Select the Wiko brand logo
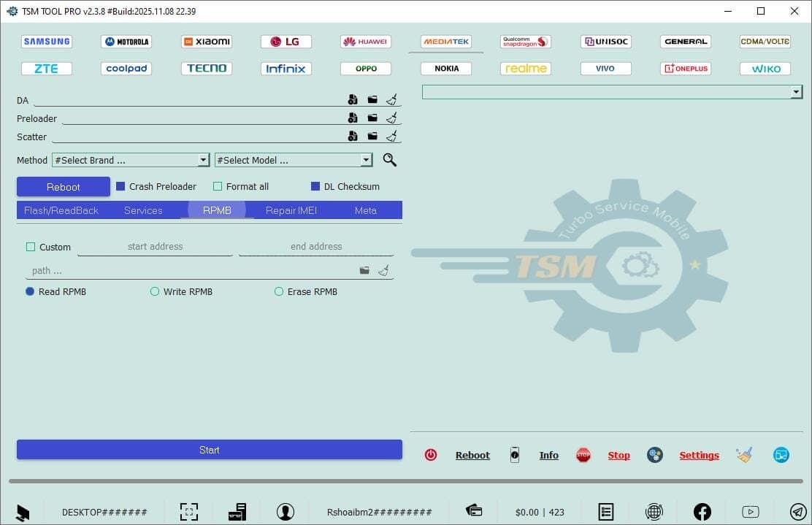This screenshot has height=525, width=812. (765, 69)
